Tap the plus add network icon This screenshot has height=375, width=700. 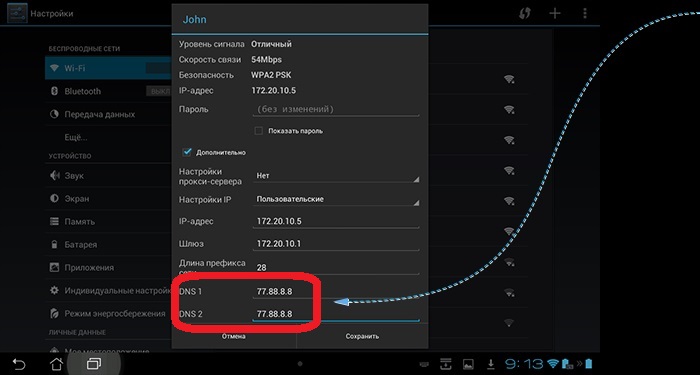coord(555,13)
